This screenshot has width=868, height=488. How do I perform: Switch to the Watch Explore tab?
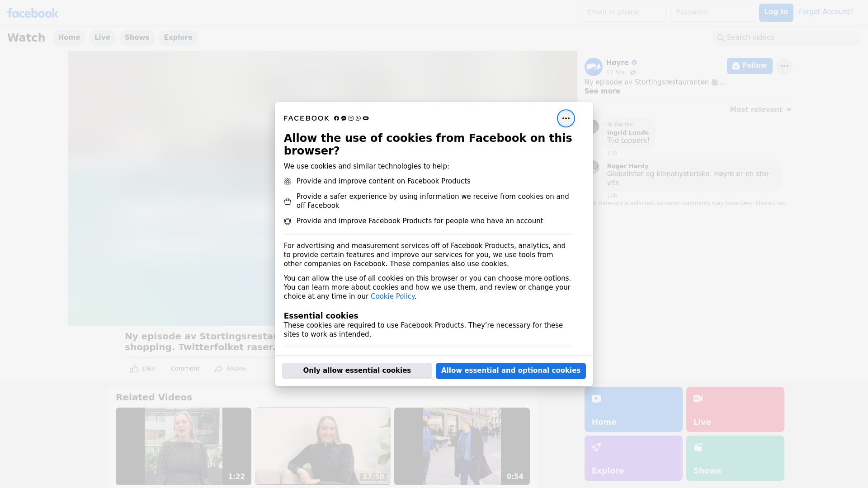click(x=178, y=38)
